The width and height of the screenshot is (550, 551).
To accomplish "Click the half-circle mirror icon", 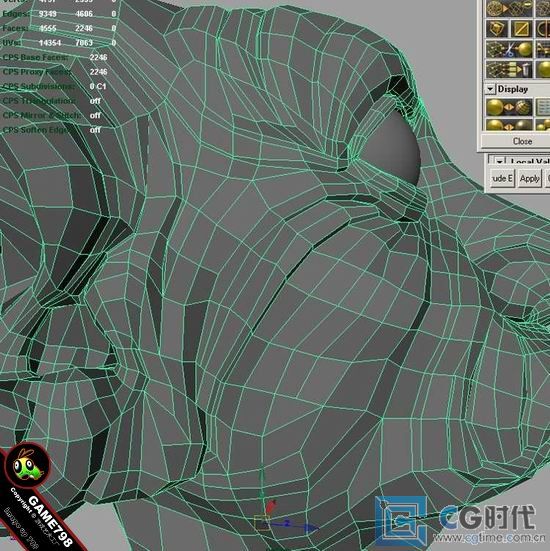I will tap(543, 29).
